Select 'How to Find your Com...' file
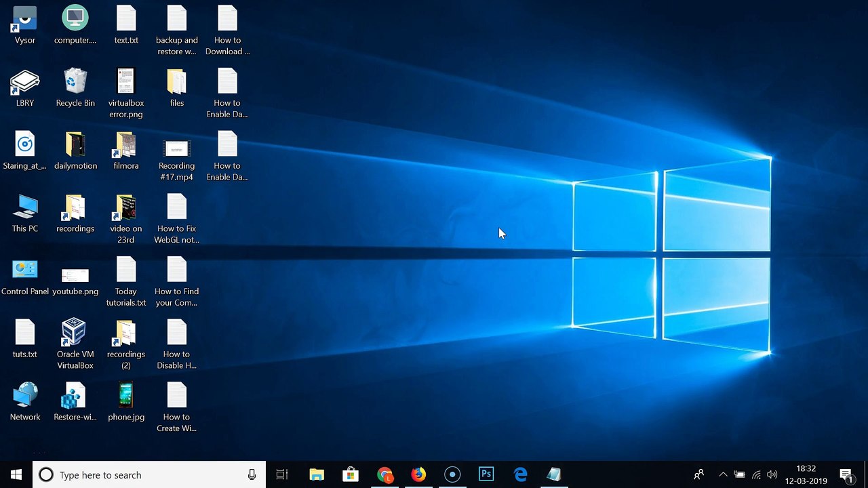The height and width of the screenshot is (488, 868). tap(177, 281)
